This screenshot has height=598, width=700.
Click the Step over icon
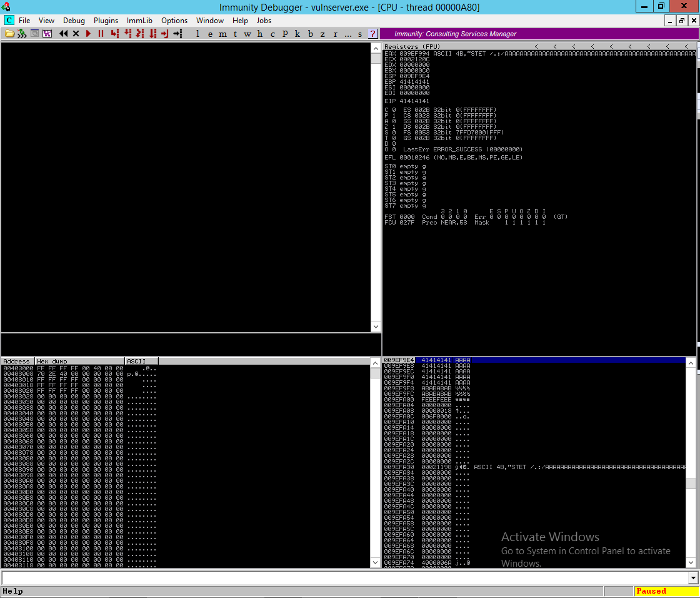[x=127, y=34]
